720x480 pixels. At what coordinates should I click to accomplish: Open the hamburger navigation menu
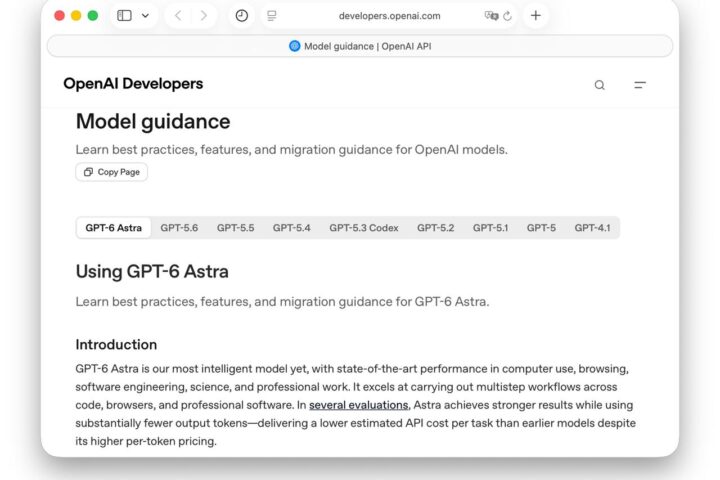point(640,85)
